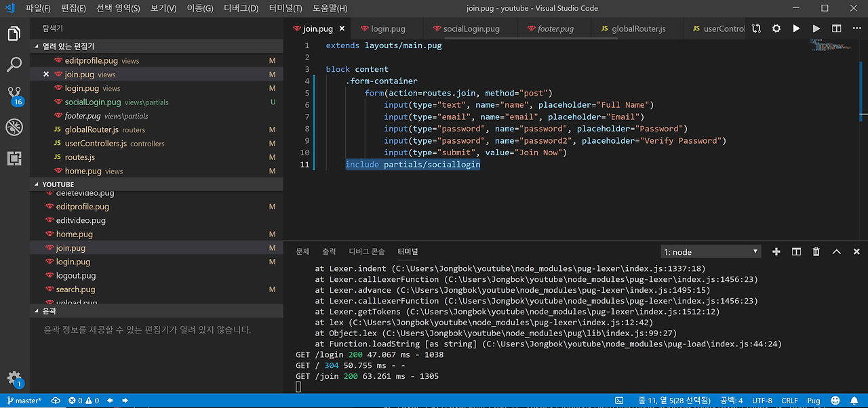Open the Extensions view in activity bar

(x=14, y=159)
